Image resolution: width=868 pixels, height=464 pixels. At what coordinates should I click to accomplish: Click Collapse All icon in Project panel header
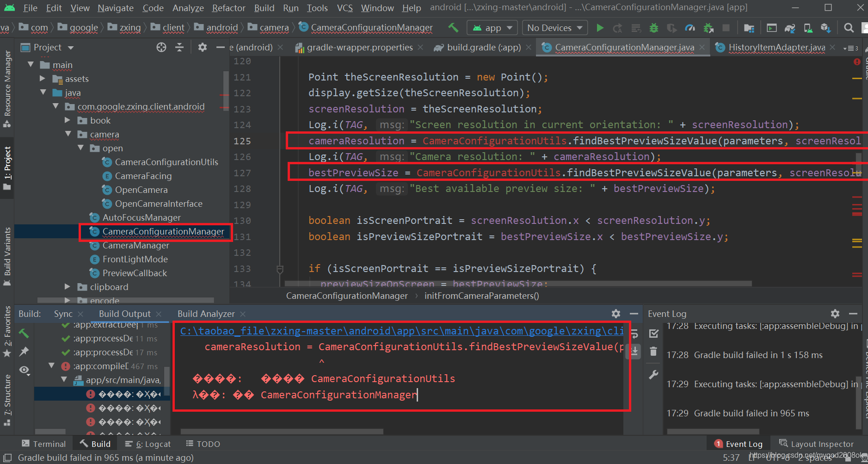pyautogui.click(x=179, y=47)
